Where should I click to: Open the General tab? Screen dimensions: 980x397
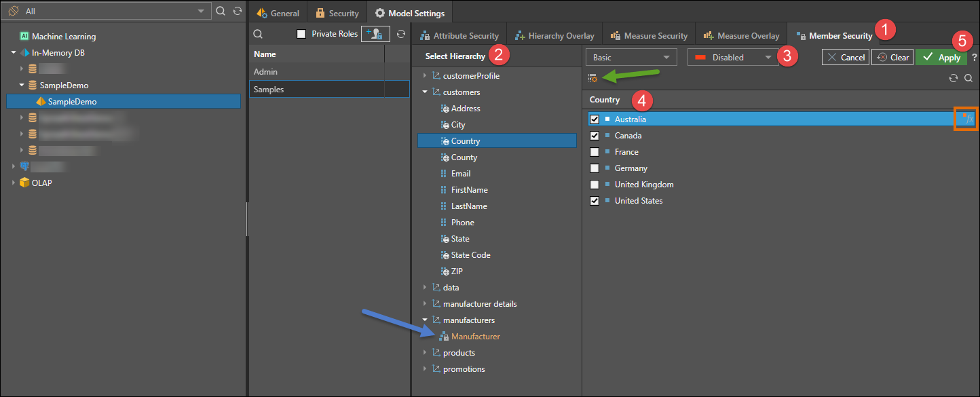(278, 13)
